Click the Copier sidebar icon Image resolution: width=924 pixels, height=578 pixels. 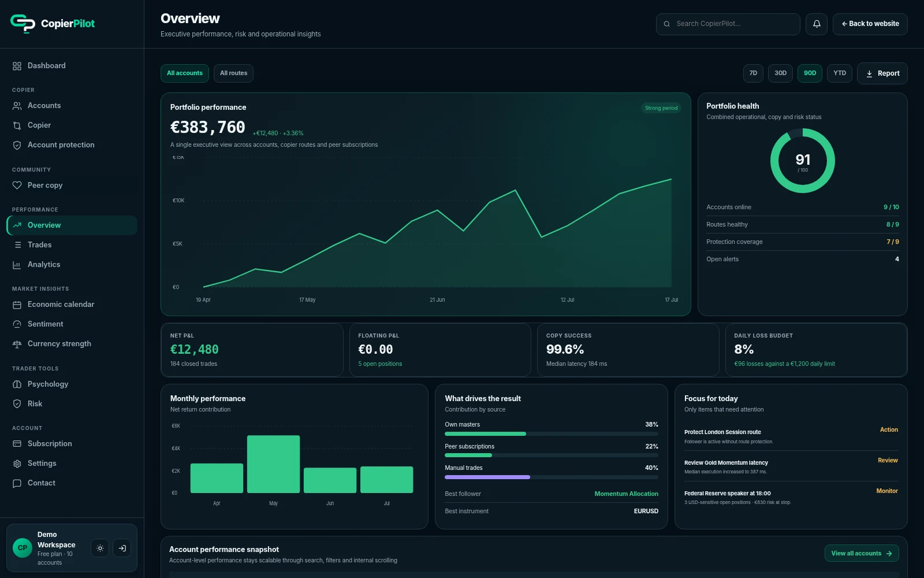pos(17,125)
